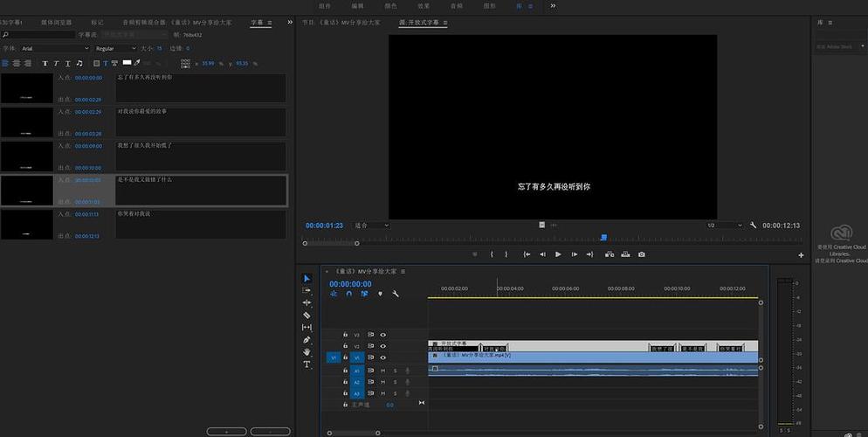This screenshot has height=437, width=868.
Task: Open playback resolution 1/2 dropdown
Action: tap(724, 225)
